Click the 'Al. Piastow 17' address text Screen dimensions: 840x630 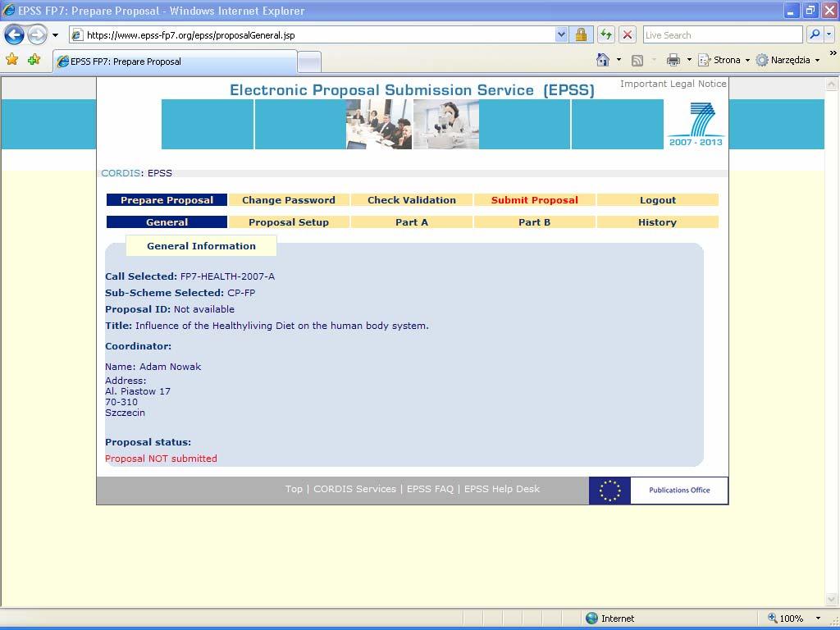pos(138,391)
